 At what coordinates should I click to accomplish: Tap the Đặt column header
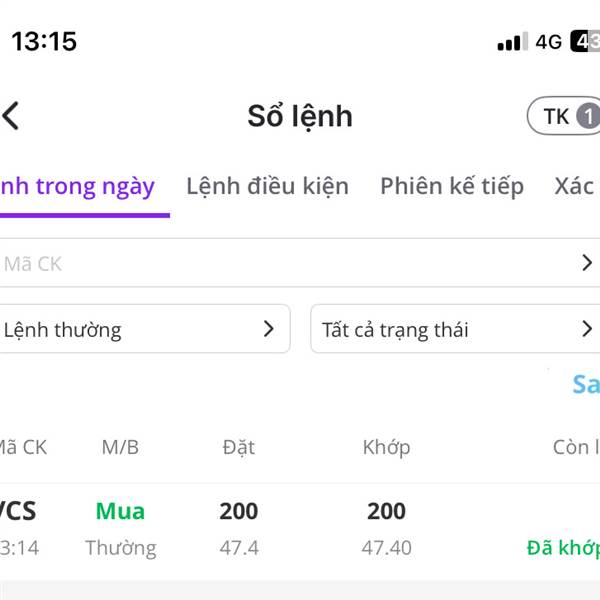(239, 447)
